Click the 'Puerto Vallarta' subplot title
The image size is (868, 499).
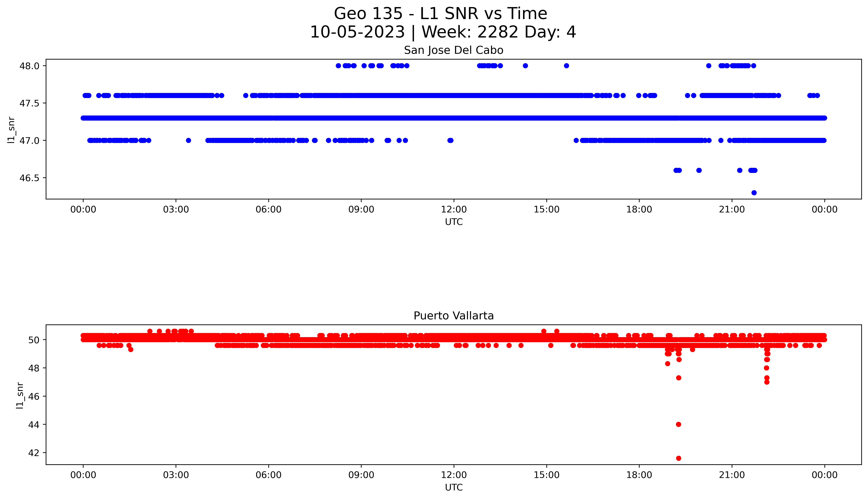[x=454, y=316]
